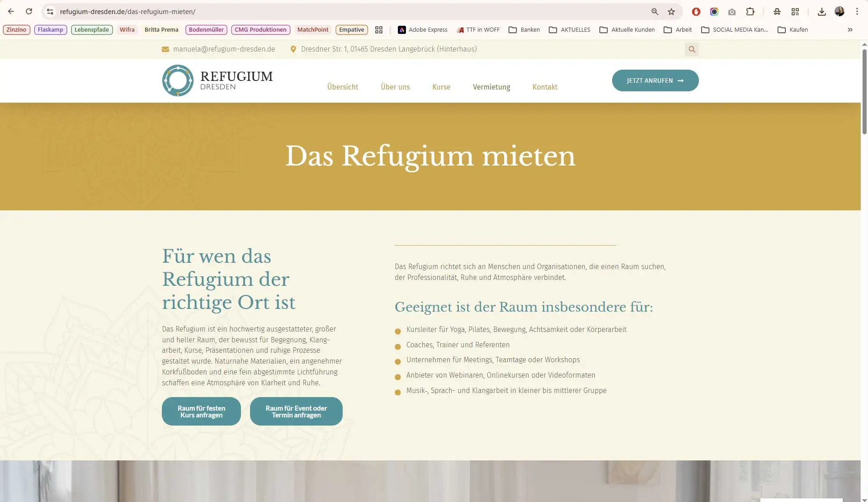
Task: Open the Empative bookmark
Action: click(x=352, y=30)
